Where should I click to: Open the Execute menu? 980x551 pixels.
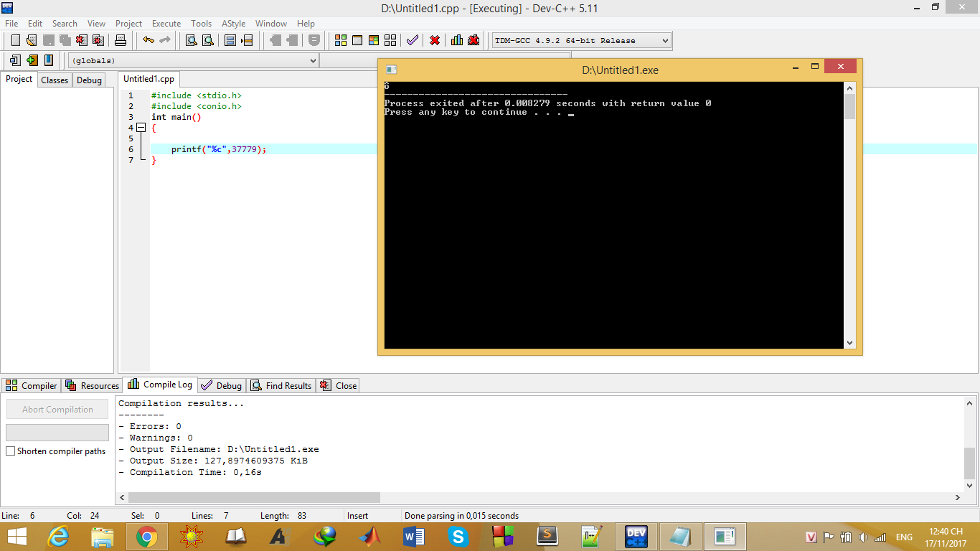(166, 24)
